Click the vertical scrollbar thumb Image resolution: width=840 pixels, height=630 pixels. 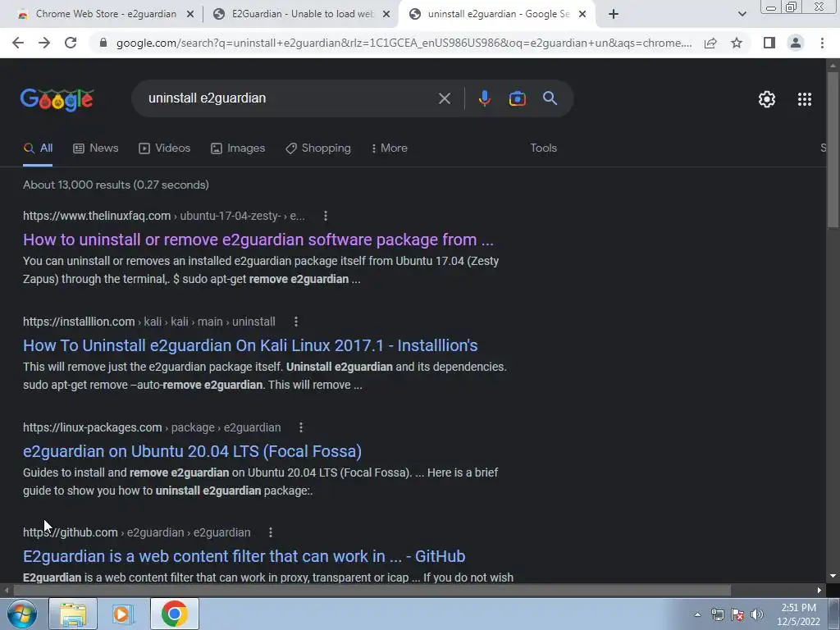pos(833,149)
